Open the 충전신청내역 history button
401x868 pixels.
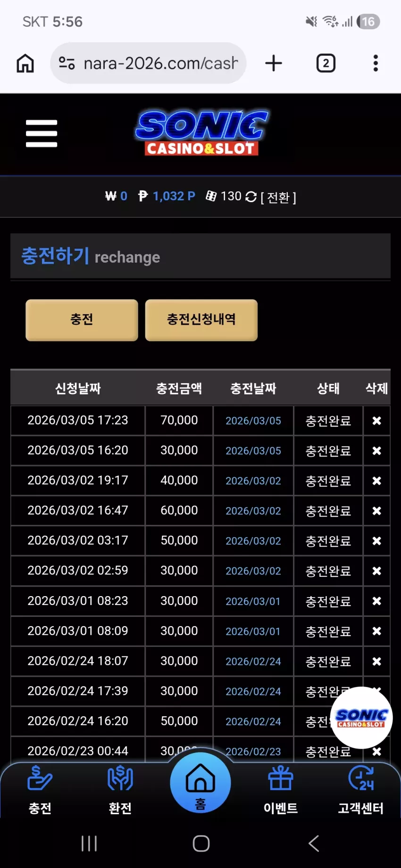click(201, 320)
